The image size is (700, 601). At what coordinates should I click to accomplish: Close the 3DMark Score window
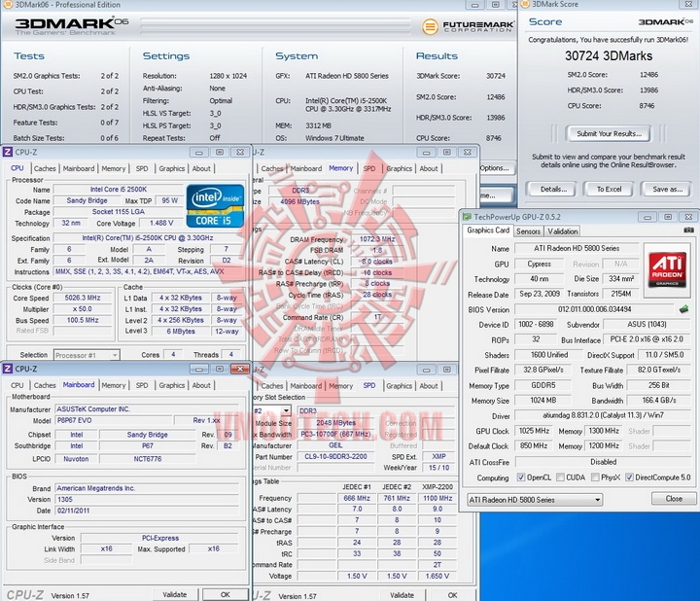point(689,4)
